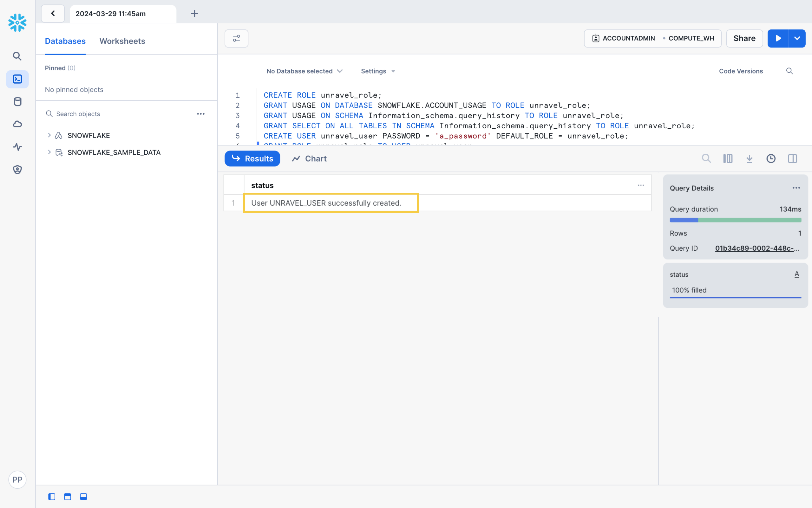The image size is (812, 508).
Task: Open the No Database selected dropdown
Action: pos(304,71)
